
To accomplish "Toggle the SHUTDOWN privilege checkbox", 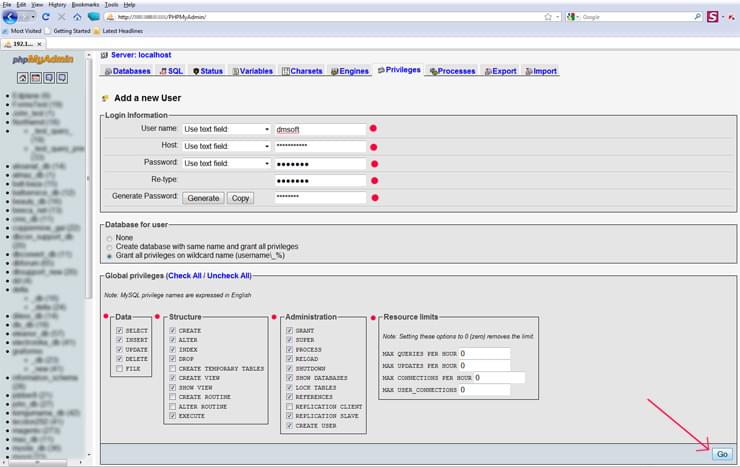I will (289, 368).
